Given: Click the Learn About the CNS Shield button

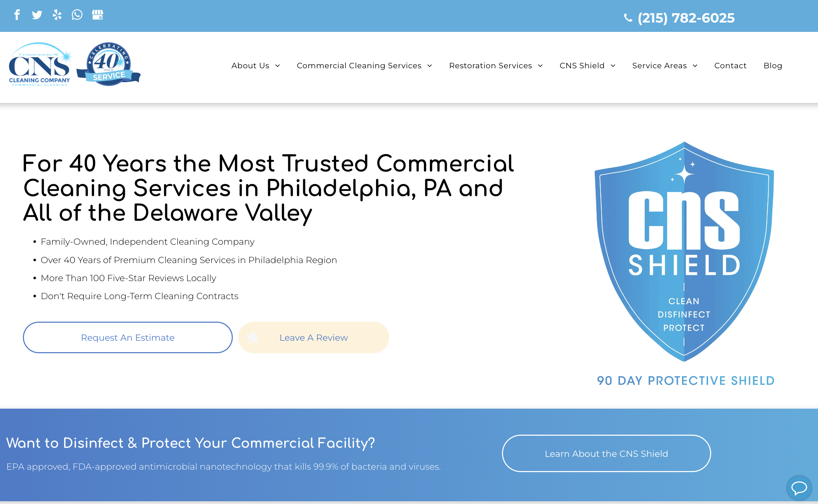Looking at the screenshot, I should click(606, 453).
